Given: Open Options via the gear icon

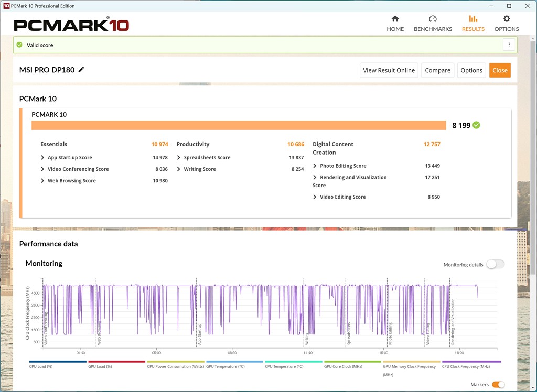Looking at the screenshot, I should pyautogui.click(x=507, y=19).
